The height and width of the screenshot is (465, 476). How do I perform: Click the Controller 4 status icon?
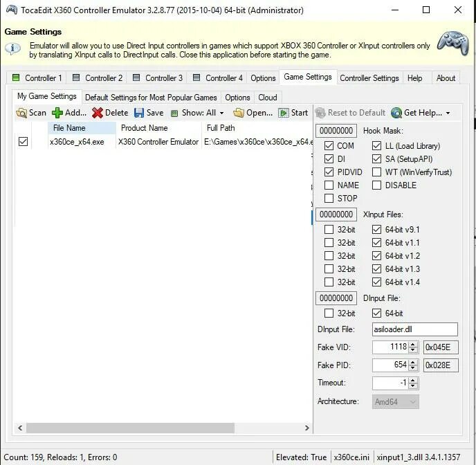[196, 77]
